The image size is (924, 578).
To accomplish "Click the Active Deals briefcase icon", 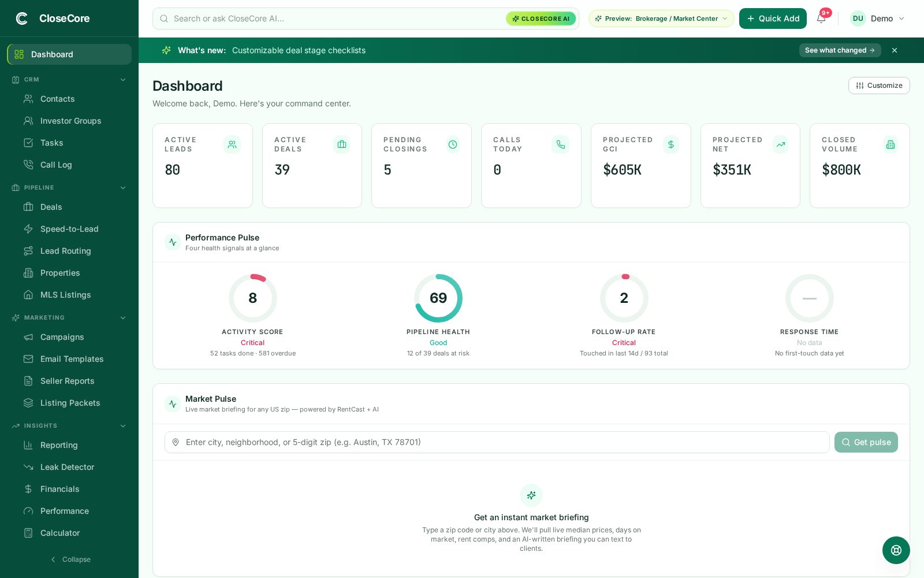I will coord(342,144).
